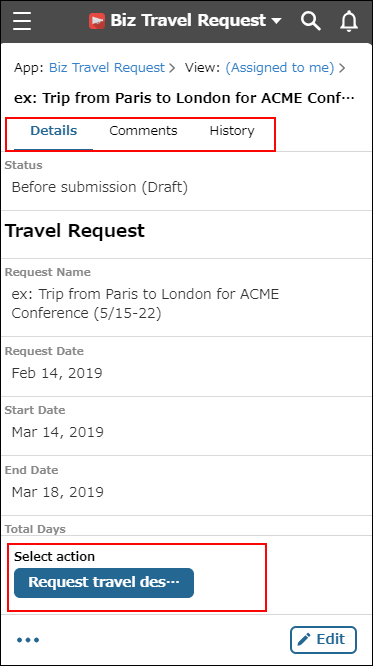The height and width of the screenshot is (666, 373).
Task: Expand the Biz Travel Request title dropdown arrow
Action: coord(276,21)
